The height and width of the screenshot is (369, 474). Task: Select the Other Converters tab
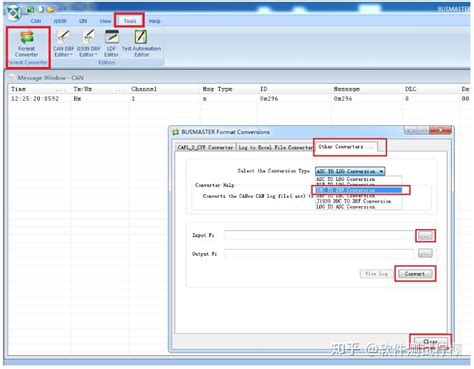(x=346, y=147)
